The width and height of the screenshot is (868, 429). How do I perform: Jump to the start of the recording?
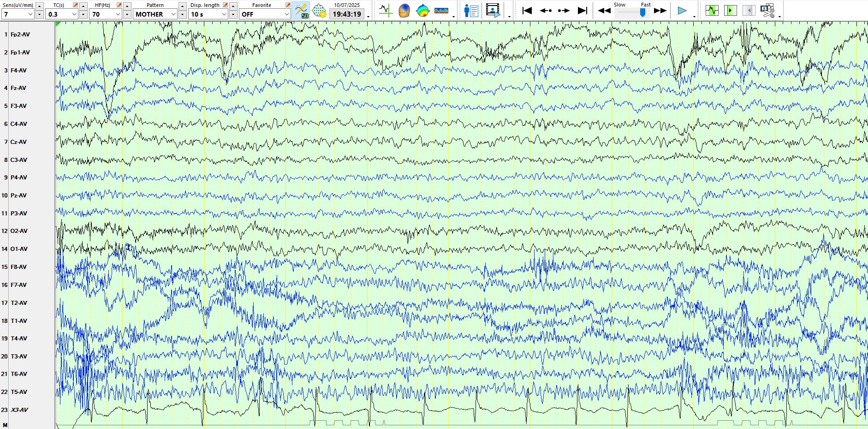tap(527, 10)
